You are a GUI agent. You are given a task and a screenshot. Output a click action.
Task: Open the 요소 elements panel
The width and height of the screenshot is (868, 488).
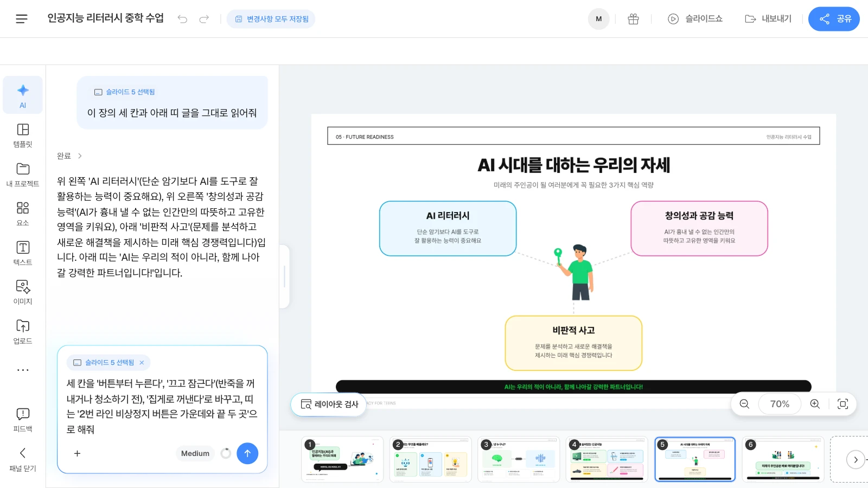click(x=23, y=214)
